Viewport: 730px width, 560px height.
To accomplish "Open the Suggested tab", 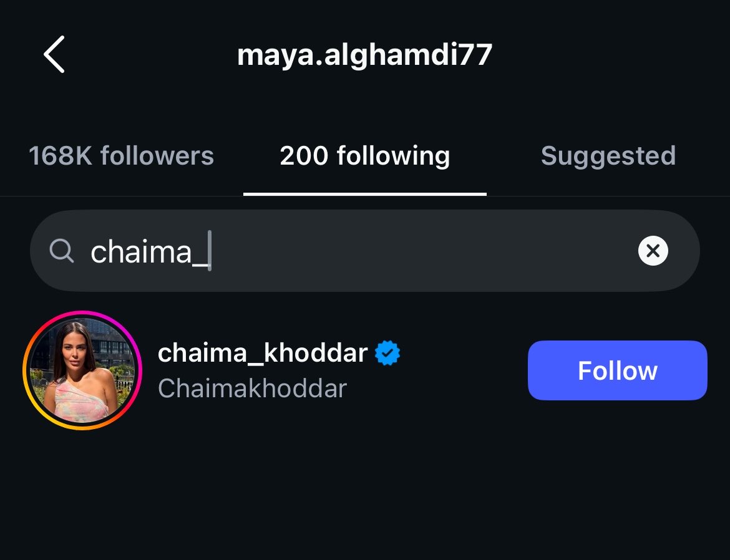I will 608,155.
